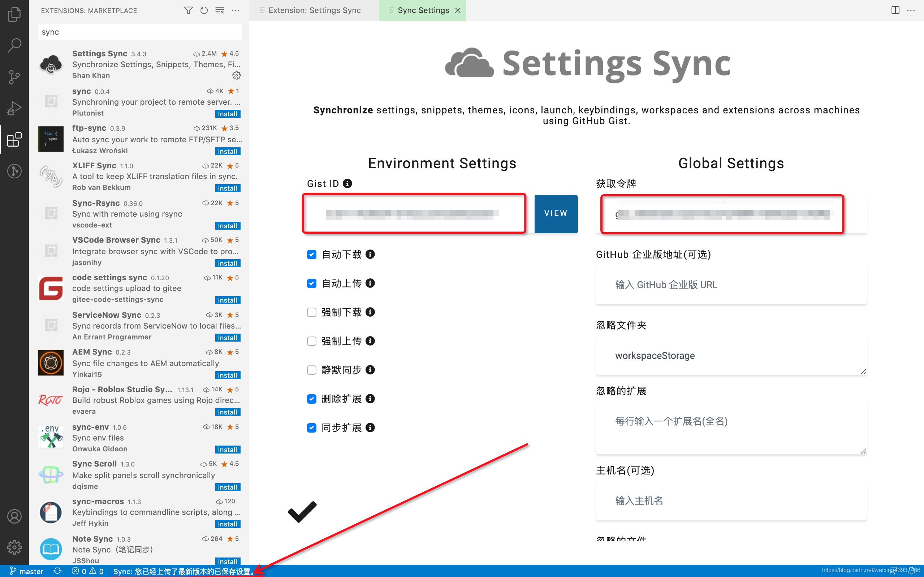Click the synchronize changes status bar icon
The width and height of the screenshot is (924, 577).
coord(57,571)
